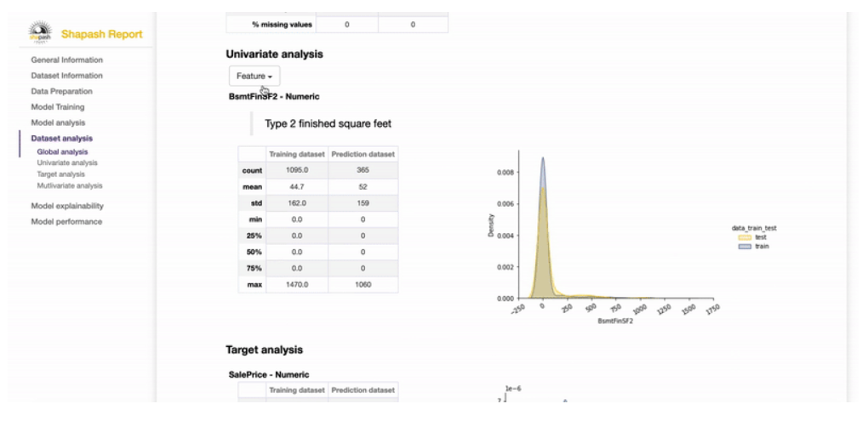
Task: Click yellow test legend swatch
Action: [x=745, y=236]
